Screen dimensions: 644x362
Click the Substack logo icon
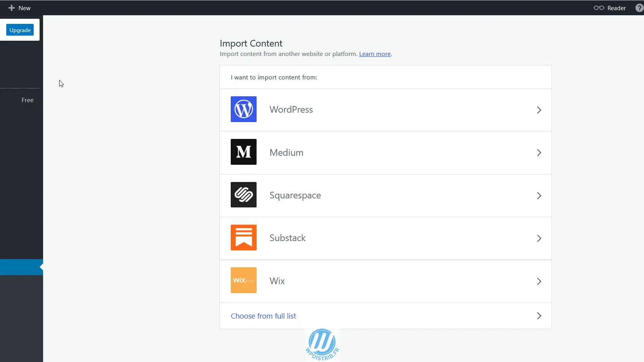click(244, 238)
